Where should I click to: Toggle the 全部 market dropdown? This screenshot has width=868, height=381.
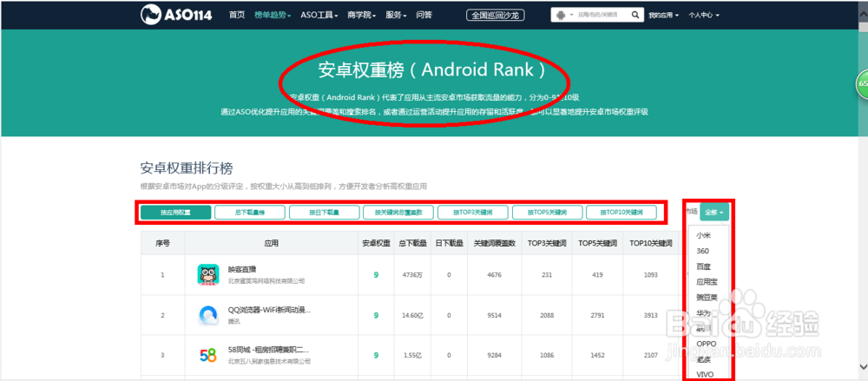click(714, 212)
